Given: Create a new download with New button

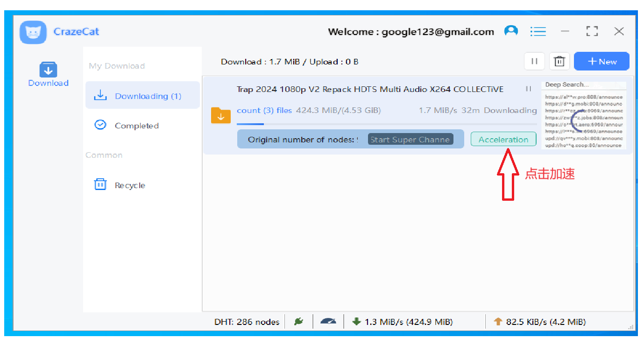Looking at the screenshot, I should 602,61.
